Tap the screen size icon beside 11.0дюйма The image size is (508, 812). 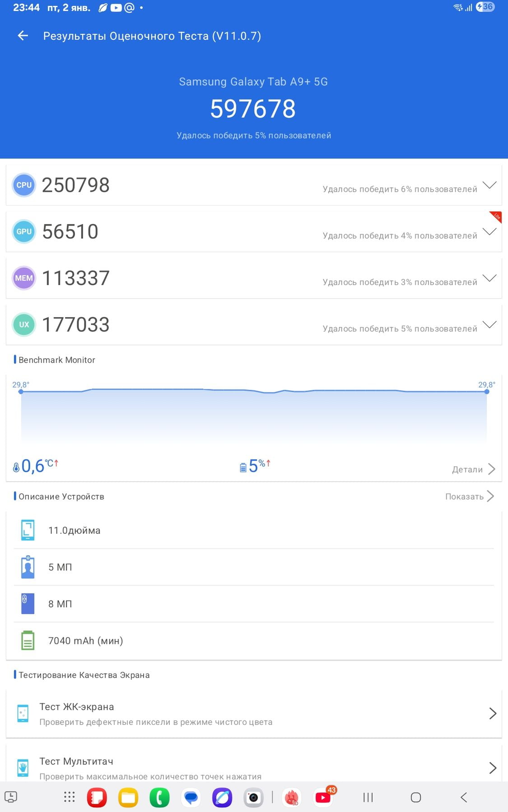click(x=28, y=530)
